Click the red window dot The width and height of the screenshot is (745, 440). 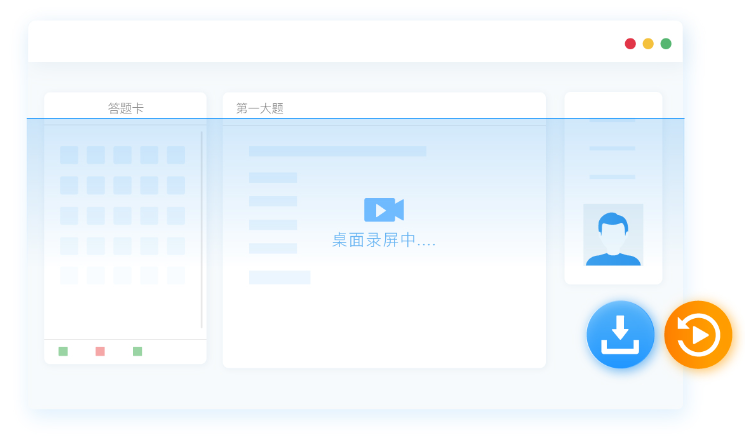(630, 43)
